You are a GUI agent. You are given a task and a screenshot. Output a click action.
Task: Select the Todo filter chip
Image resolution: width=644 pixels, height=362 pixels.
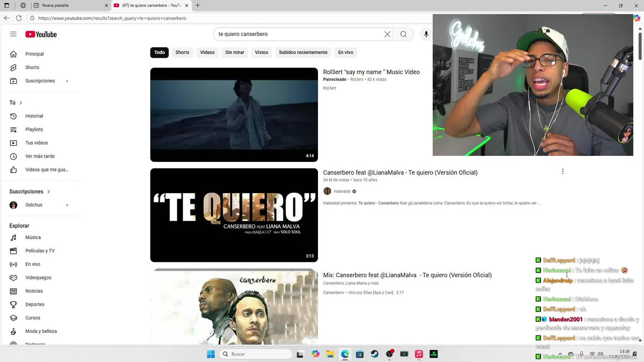[159, 52]
